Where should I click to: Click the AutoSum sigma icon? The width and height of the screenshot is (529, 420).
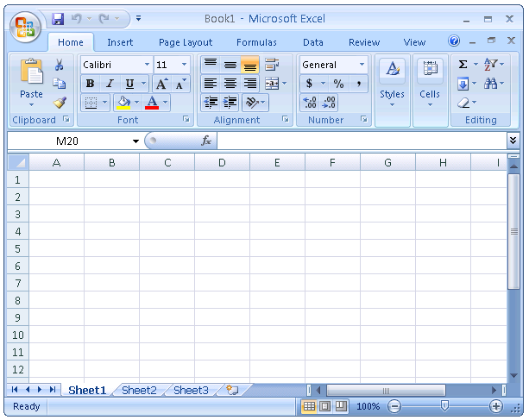[463, 65]
